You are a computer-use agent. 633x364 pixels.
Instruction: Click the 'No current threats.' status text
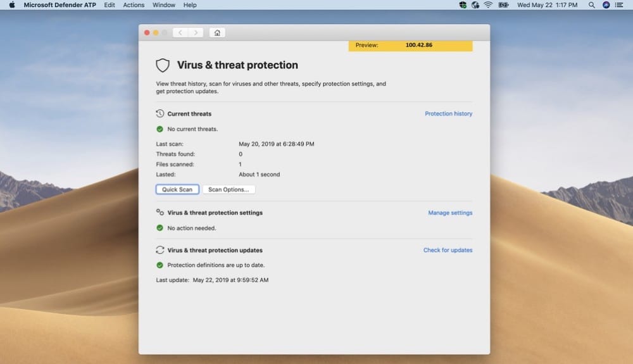(192, 129)
